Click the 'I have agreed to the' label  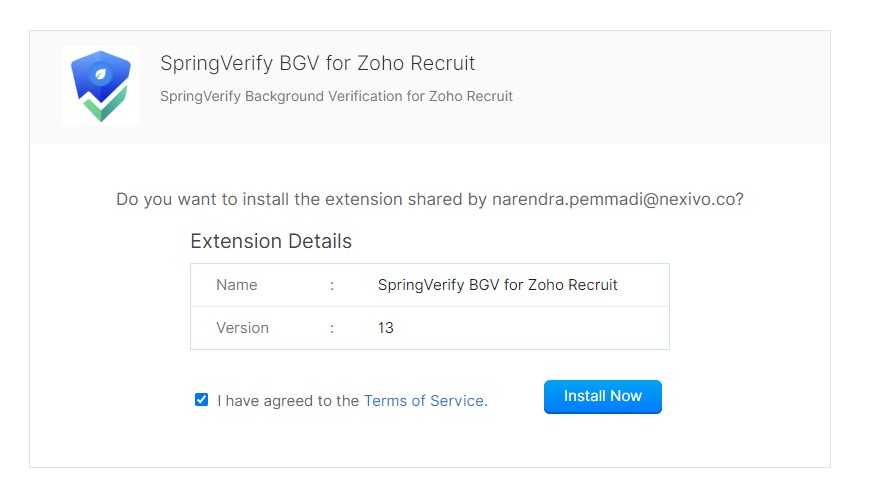[x=288, y=401]
